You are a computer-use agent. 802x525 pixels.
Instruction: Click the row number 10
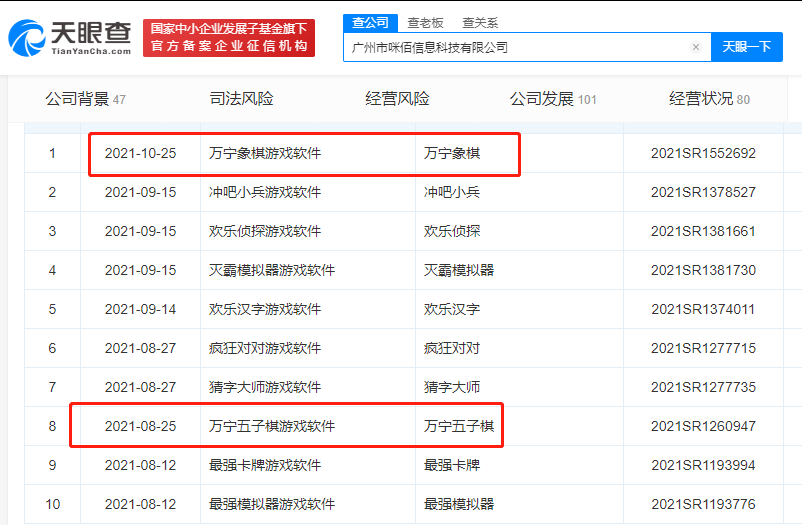[53, 504]
